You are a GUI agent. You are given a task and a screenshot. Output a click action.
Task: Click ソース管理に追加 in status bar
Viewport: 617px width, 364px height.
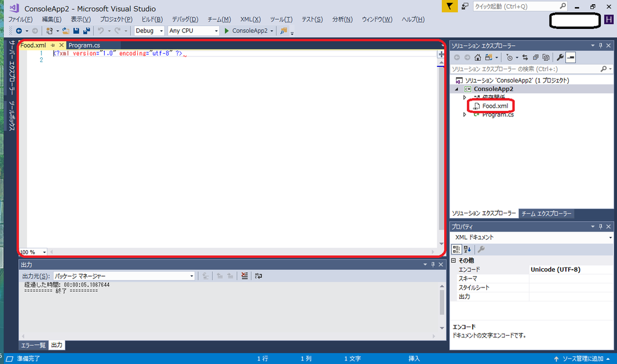coord(583,359)
